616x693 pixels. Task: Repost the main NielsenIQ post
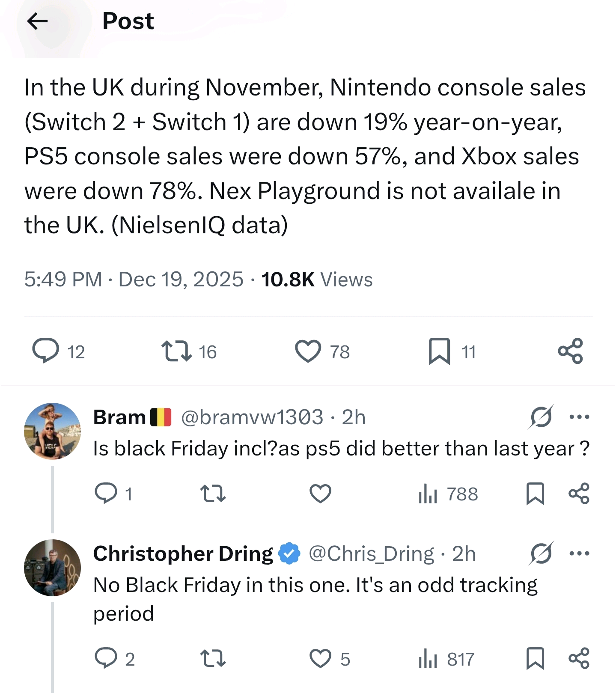point(176,351)
